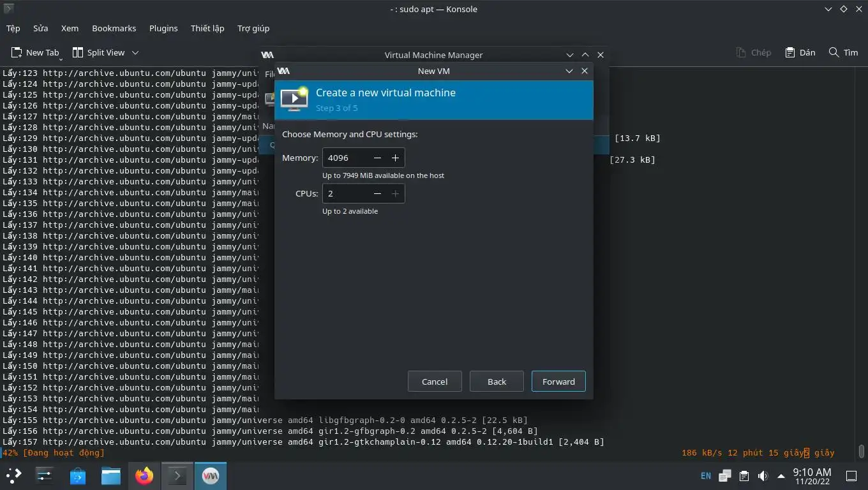Increase CPUs with the plus button

coord(395,193)
